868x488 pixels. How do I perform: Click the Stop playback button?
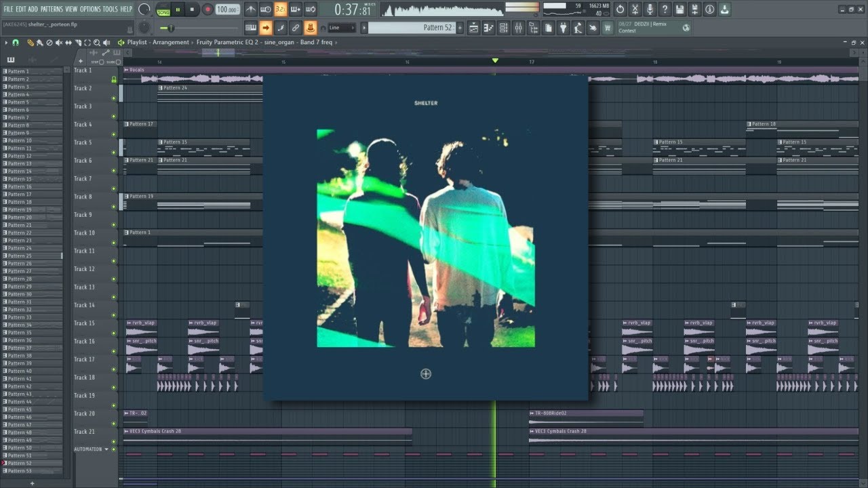pos(192,9)
